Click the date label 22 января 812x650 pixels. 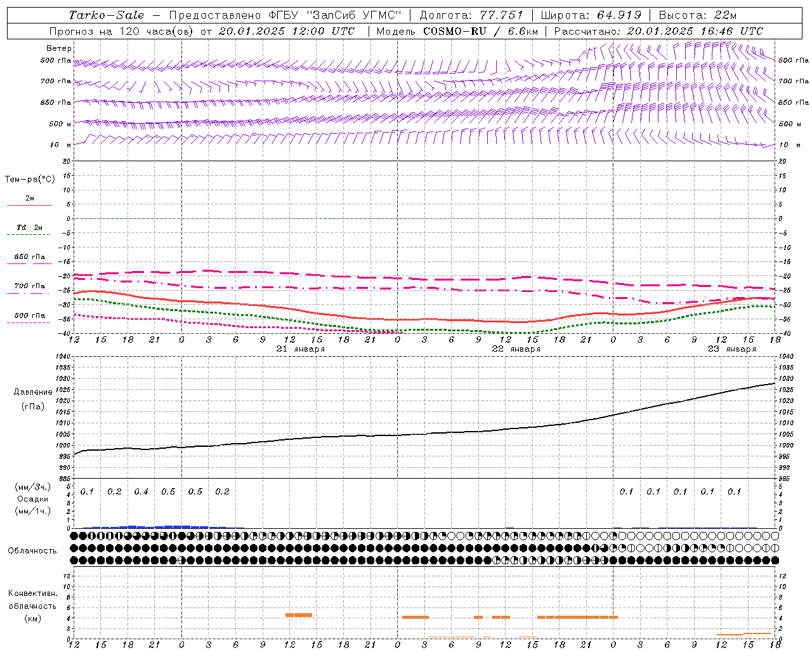tap(516, 349)
